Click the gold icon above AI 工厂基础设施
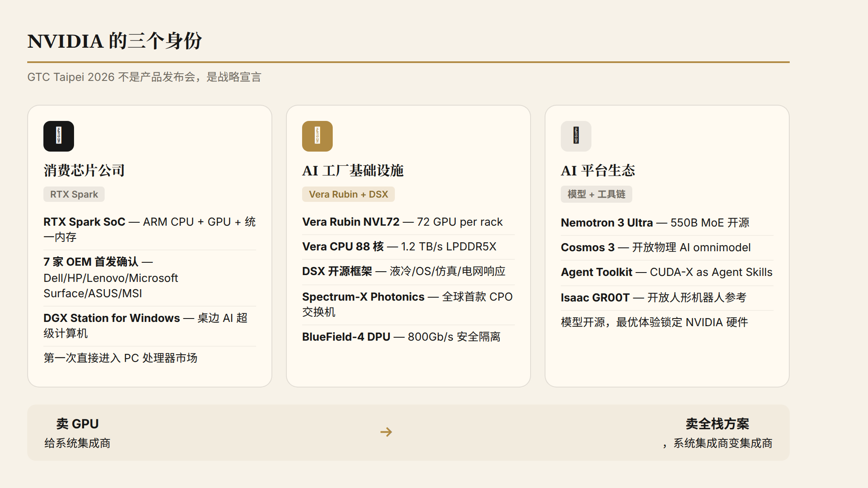Image resolution: width=868 pixels, height=488 pixels. 317,136
